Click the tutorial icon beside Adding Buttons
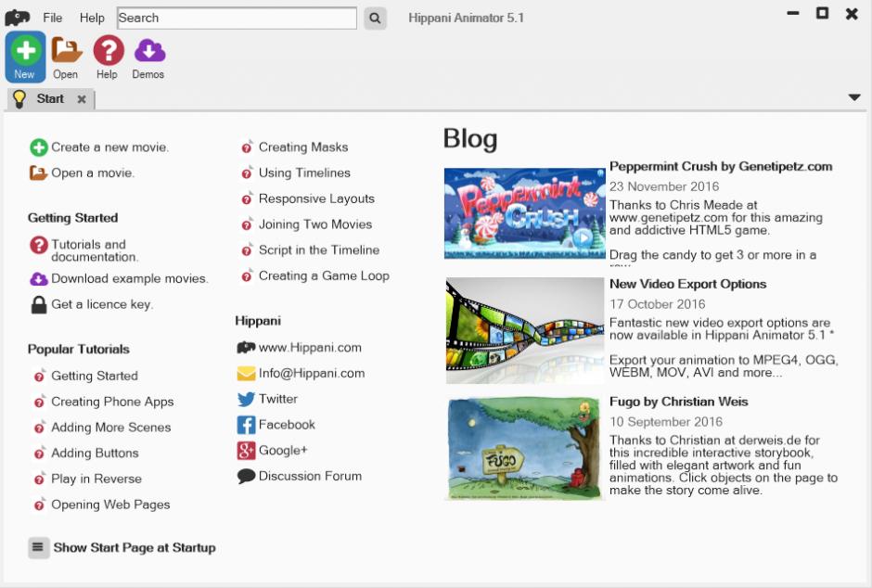872x588 pixels. coord(39,453)
